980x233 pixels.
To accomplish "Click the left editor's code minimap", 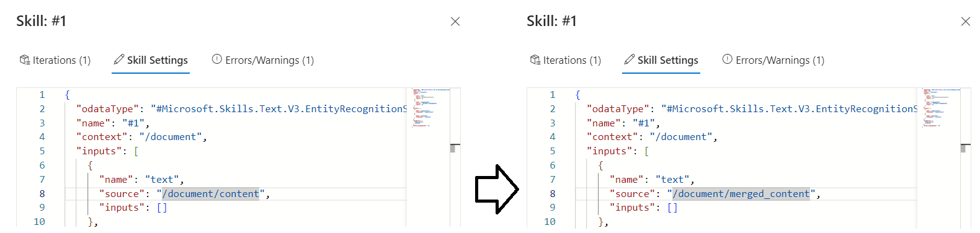I will (x=428, y=108).
